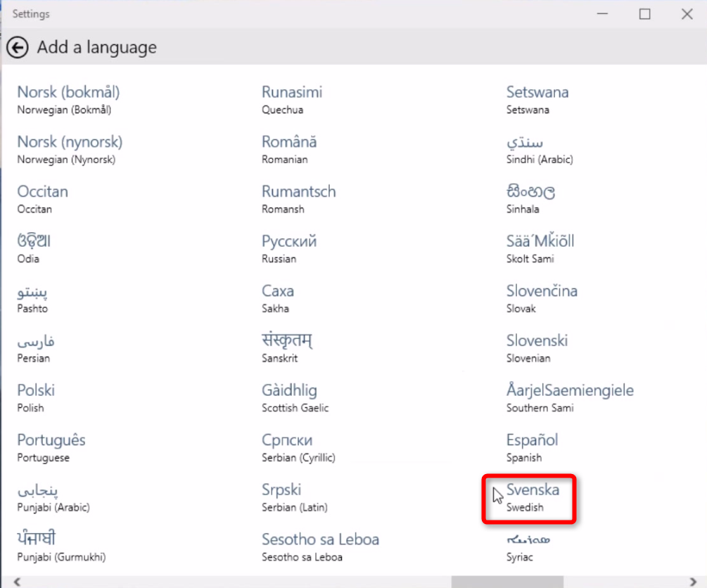Select Svenska (Swedish)
Viewport: 707px width, 588px height.
[533, 497]
